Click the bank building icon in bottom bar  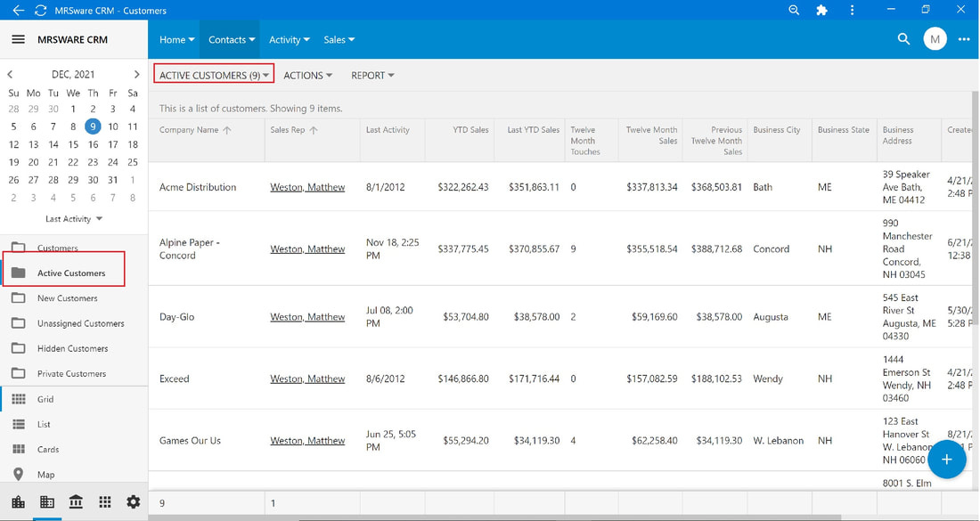pyautogui.click(x=76, y=501)
